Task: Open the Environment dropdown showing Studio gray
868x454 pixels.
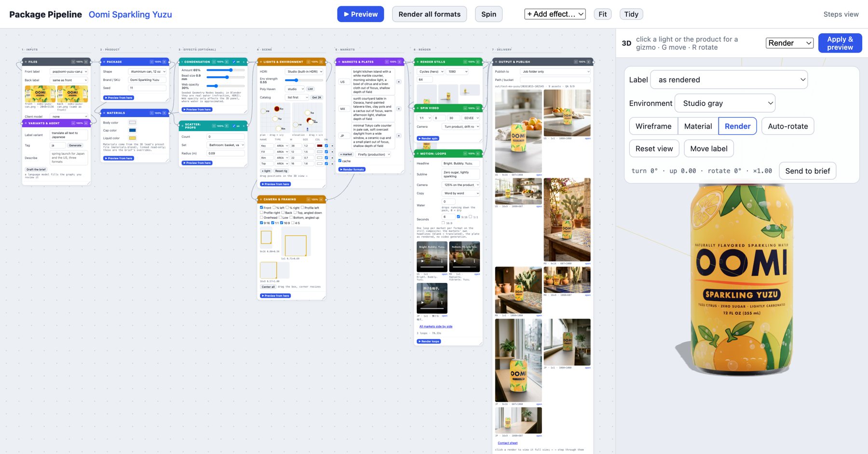Action: point(725,103)
